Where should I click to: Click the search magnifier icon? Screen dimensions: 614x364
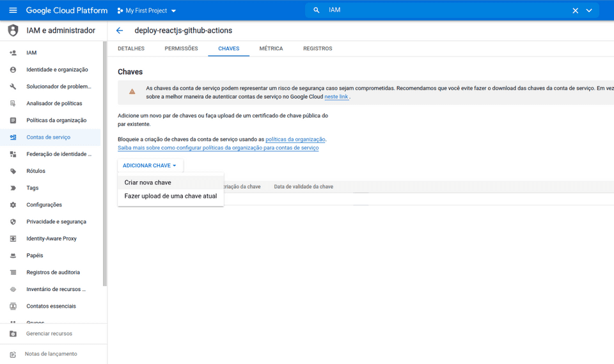[317, 10]
